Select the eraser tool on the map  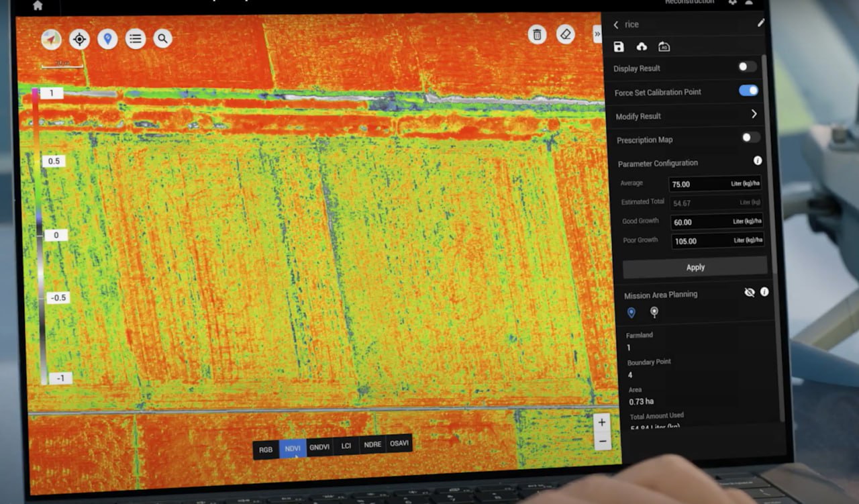(x=566, y=34)
